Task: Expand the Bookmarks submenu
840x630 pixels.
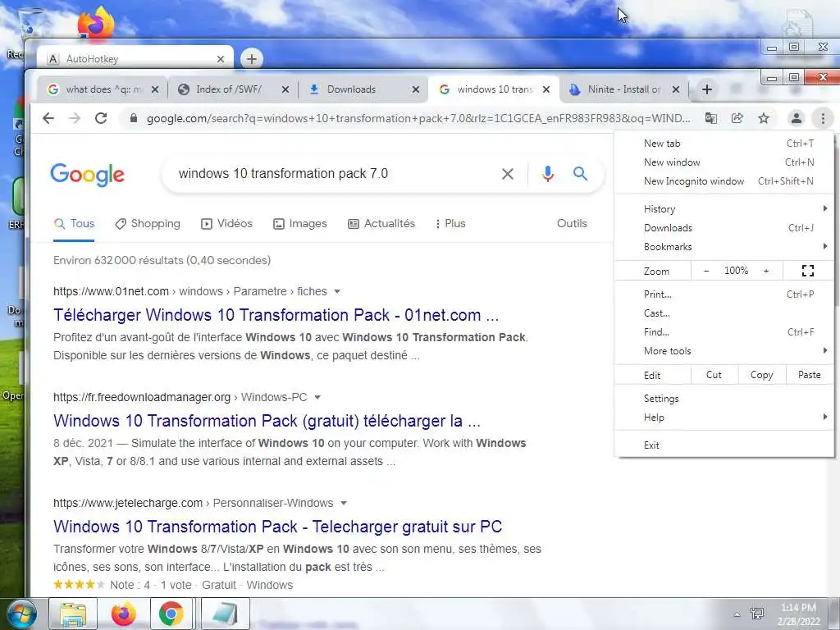Action: [724, 246]
